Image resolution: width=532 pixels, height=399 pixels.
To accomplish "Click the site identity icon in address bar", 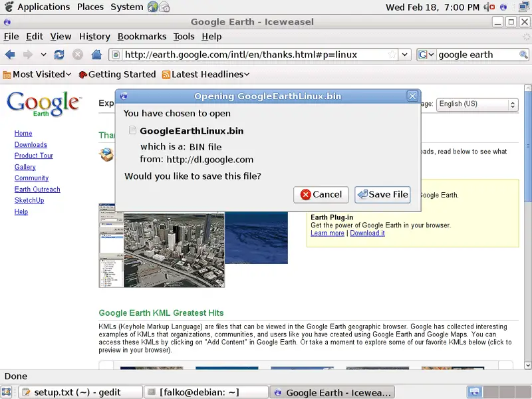I will pyautogui.click(x=116, y=55).
